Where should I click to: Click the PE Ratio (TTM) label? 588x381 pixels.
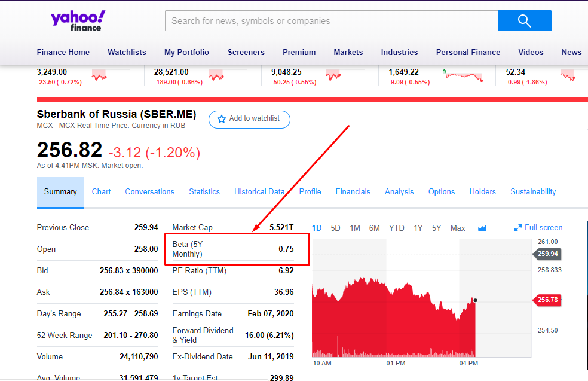click(x=199, y=270)
